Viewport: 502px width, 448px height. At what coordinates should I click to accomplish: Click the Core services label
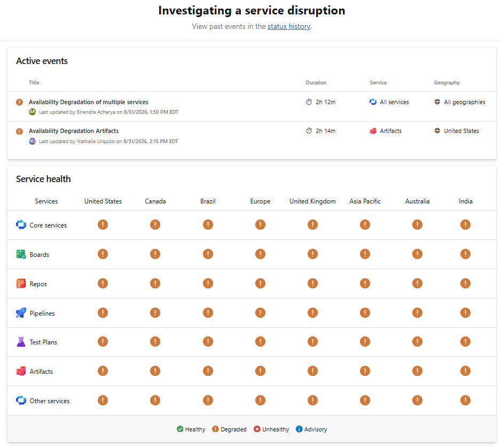[x=48, y=225]
